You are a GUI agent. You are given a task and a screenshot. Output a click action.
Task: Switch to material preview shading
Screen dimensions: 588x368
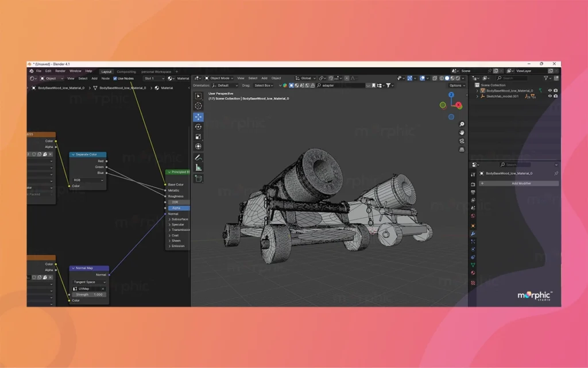click(x=452, y=78)
